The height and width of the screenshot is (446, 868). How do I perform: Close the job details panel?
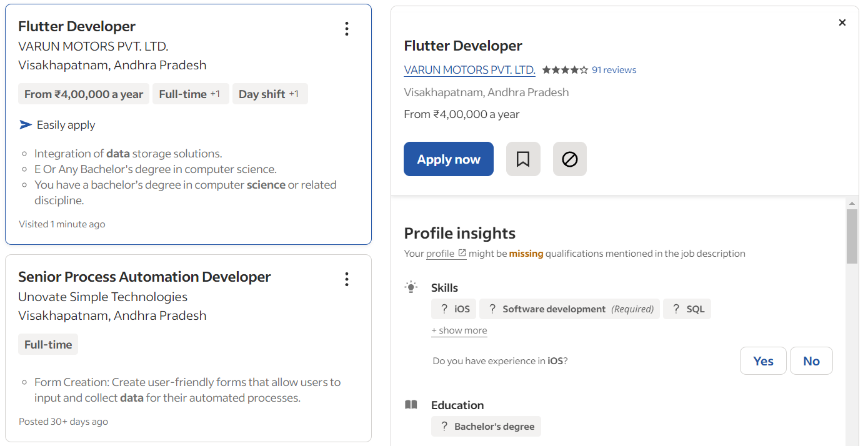point(842,22)
